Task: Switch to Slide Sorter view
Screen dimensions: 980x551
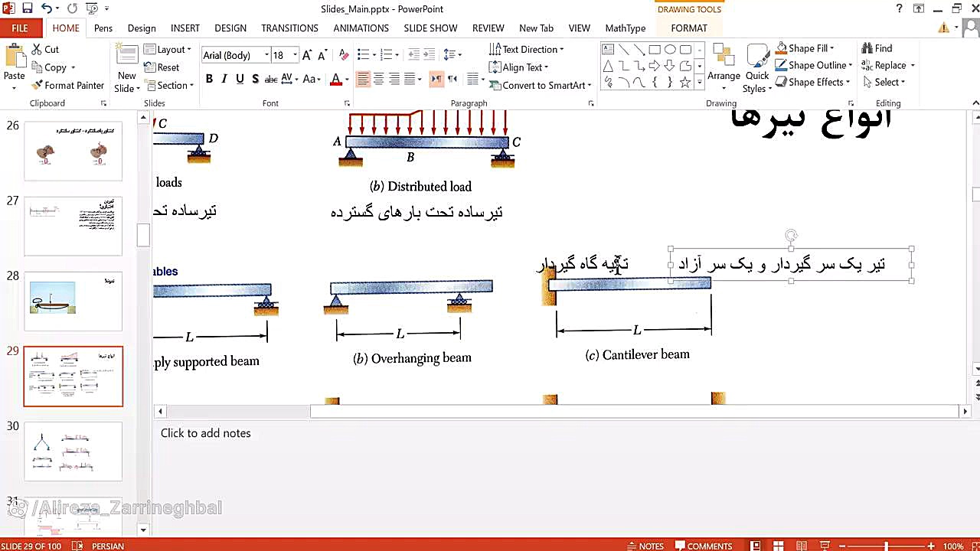Action: (778, 546)
